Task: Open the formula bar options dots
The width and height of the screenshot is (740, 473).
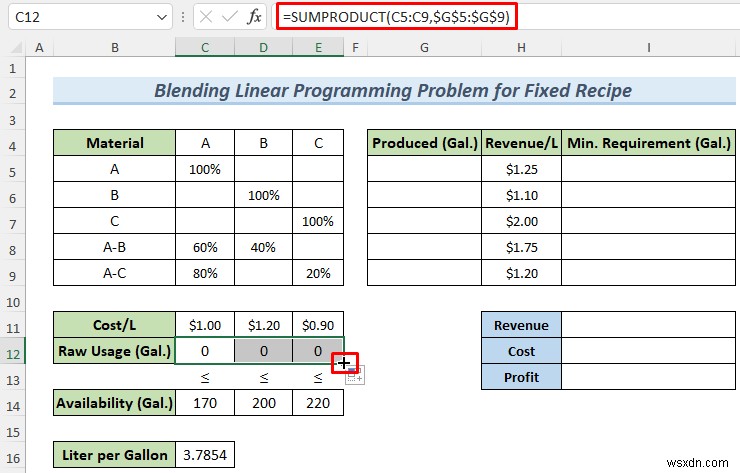Action: click(x=183, y=17)
